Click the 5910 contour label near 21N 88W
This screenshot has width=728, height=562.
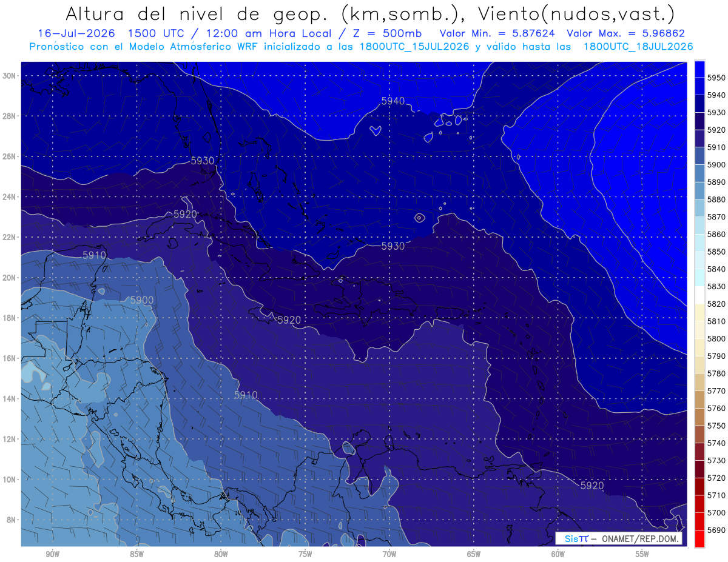click(x=94, y=255)
